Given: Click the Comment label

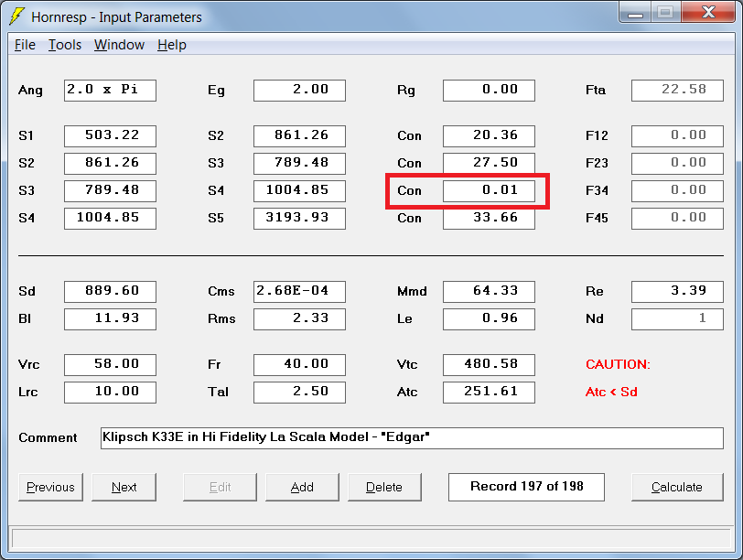Looking at the screenshot, I should tap(48, 437).
